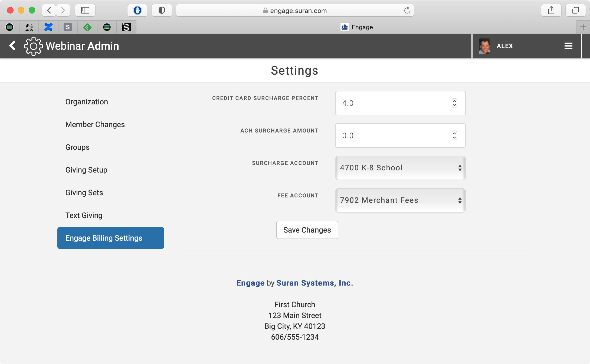This screenshot has width=590, height=364.
Task: Toggle the Safari sidebar button
Action: 85,11
